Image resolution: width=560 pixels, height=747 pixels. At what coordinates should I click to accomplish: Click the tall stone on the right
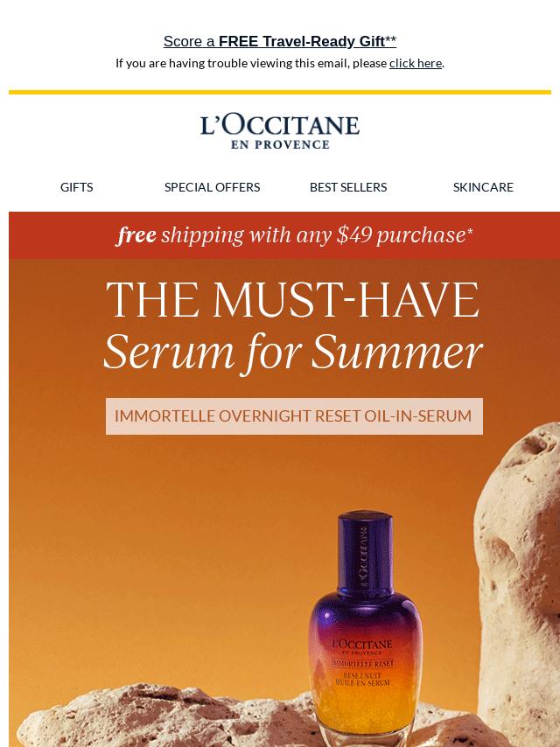[520, 581]
